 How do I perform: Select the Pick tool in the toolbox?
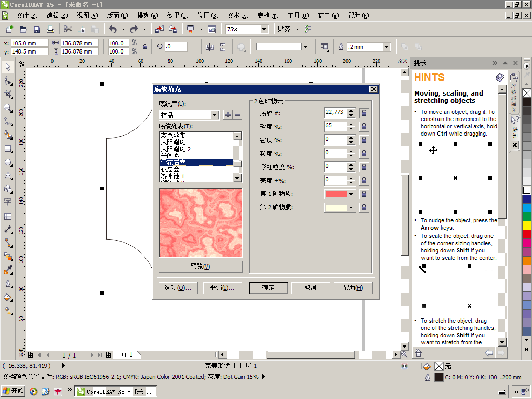tap(8, 67)
